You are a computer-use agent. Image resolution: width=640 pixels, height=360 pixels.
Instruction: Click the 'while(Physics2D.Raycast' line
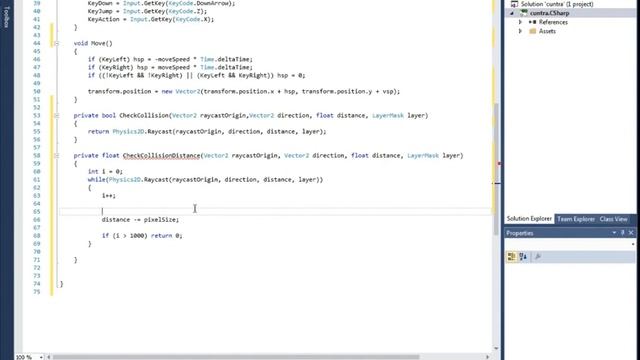[205, 180]
